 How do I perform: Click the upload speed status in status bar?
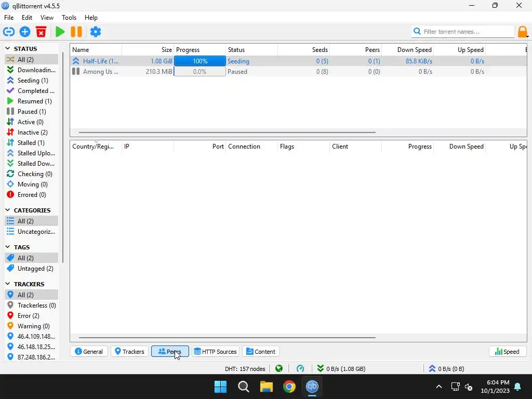point(446,368)
